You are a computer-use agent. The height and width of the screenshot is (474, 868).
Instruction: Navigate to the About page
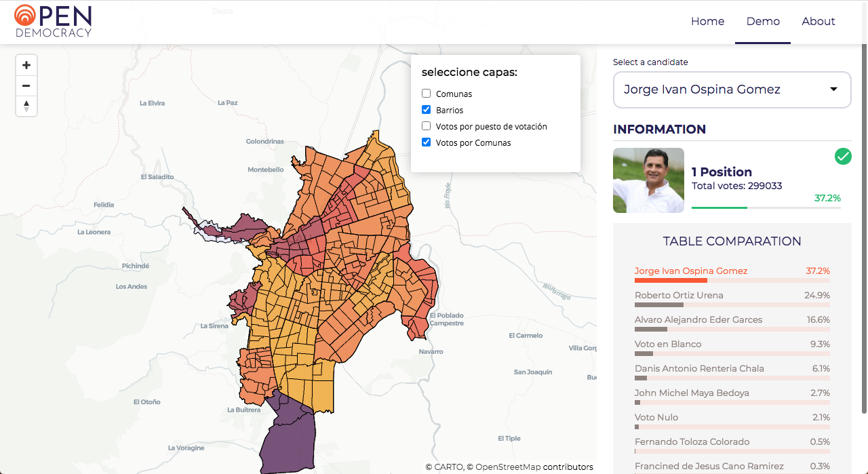(x=818, y=21)
